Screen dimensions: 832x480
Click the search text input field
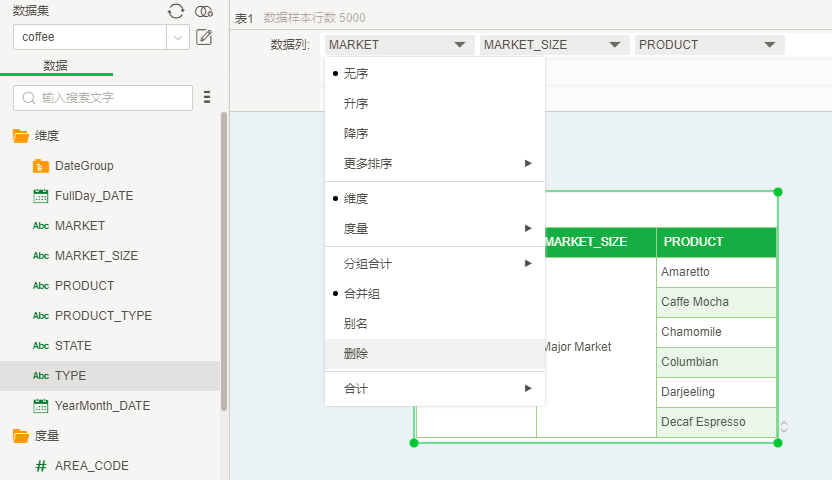tap(112, 98)
